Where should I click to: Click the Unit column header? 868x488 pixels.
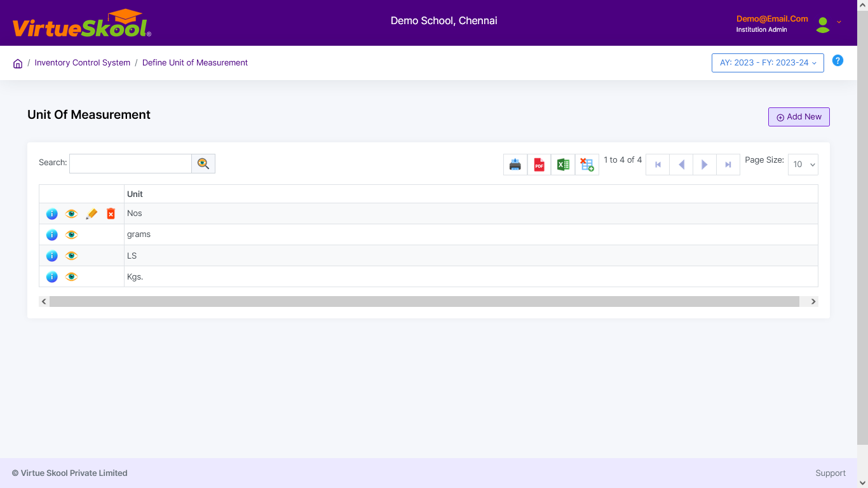click(x=471, y=194)
